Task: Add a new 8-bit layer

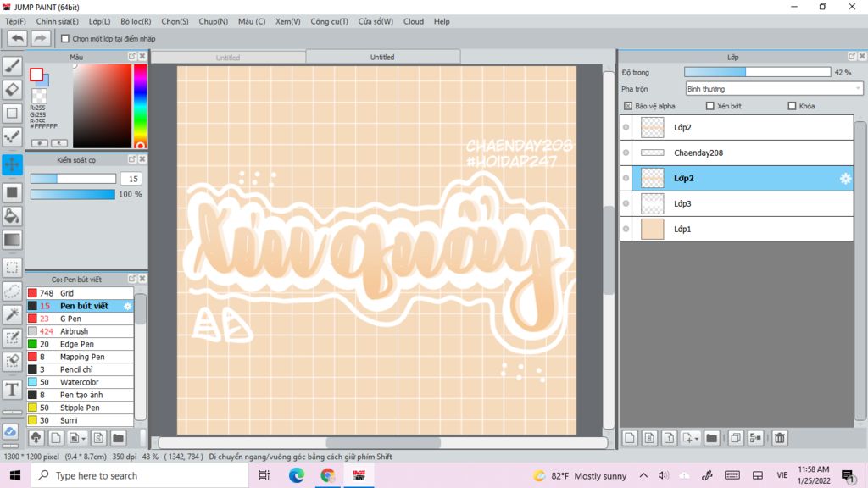Action: (649, 438)
